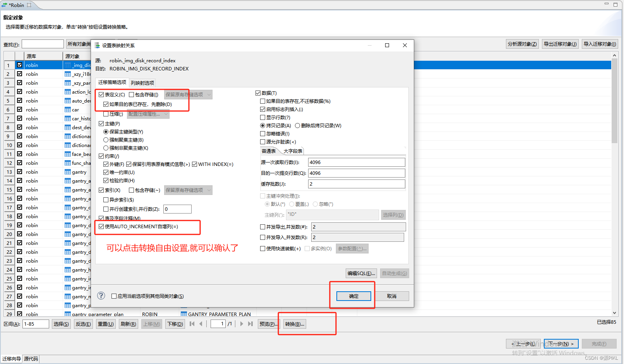
Task: Click table icon in row 1 _img_dis
Action: 68,65
